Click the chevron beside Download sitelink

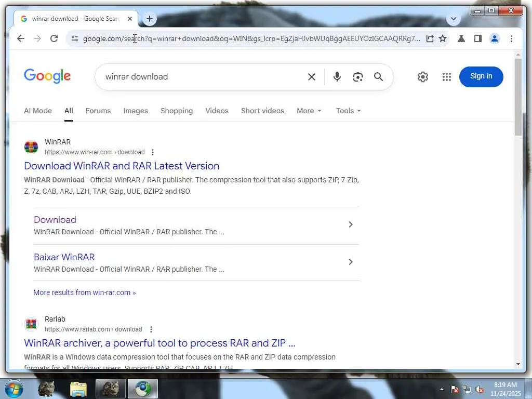tap(351, 224)
